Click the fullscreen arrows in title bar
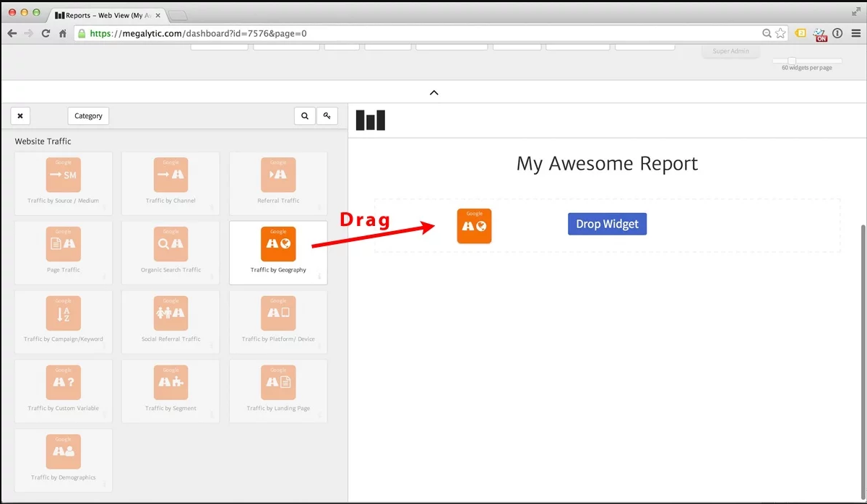 tap(856, 10)
